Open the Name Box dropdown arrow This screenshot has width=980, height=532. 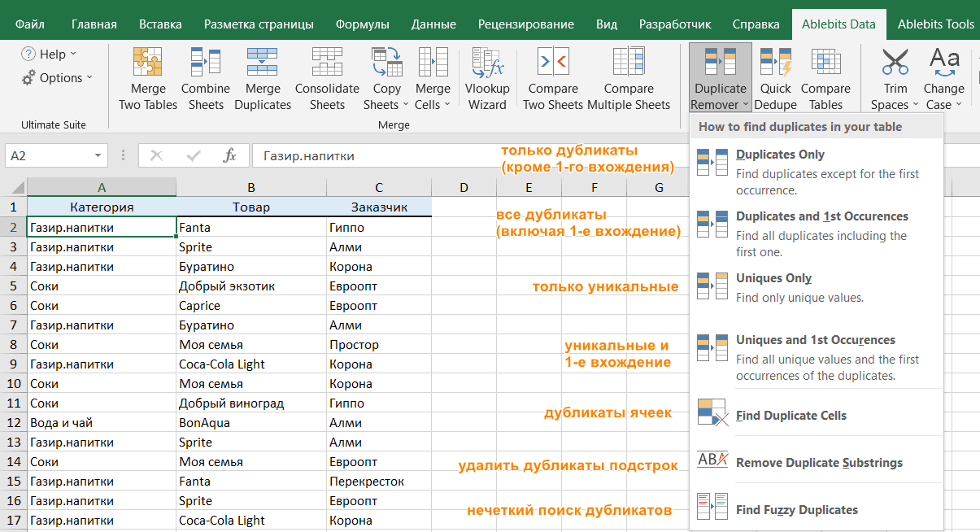98,155
